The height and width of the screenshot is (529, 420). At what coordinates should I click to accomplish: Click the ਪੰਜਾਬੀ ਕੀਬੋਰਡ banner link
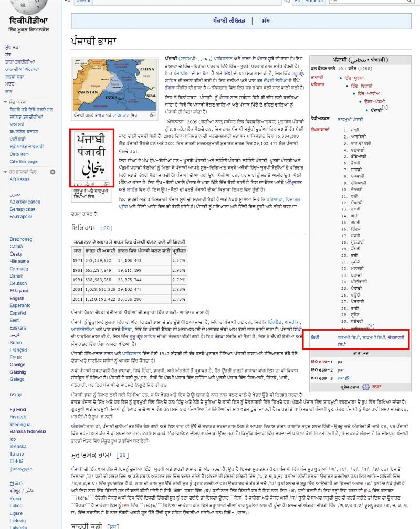(229, 20)
